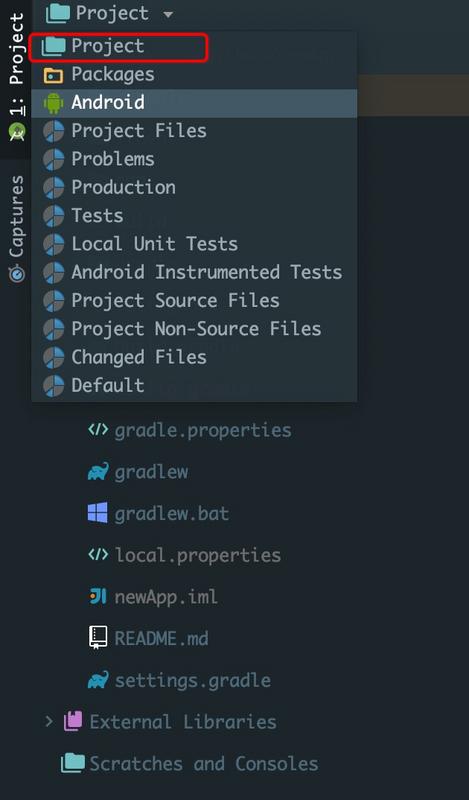Select Android Instrumented Tests scope
Screen dimensions: 469x800
[194, 272]
